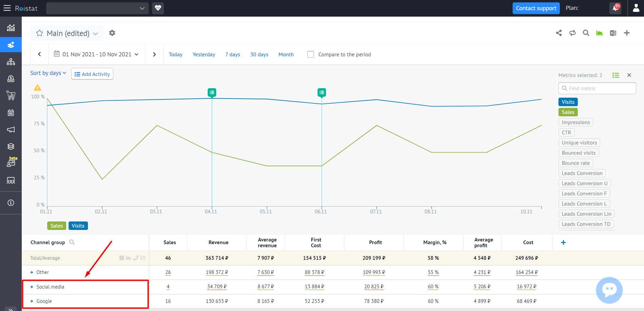Click the activity marker on 04.11
The image size is (644, 311).
click(212, 92)
